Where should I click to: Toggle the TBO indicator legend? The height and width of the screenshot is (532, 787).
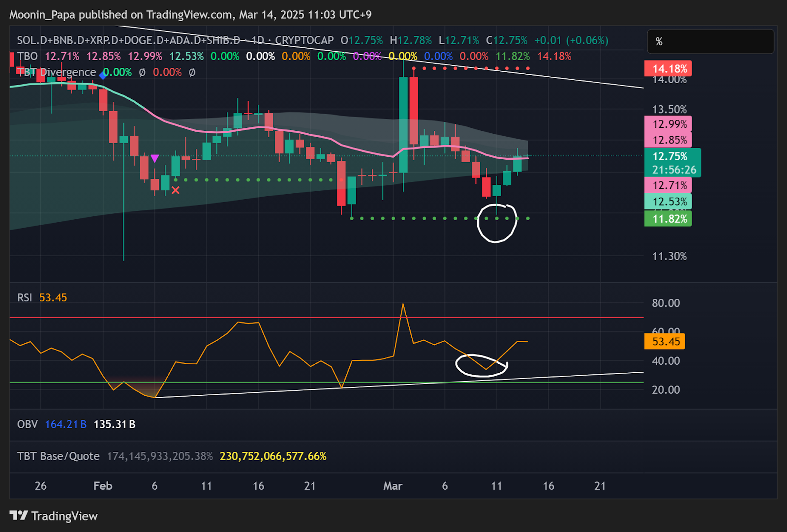coord(28,56)
